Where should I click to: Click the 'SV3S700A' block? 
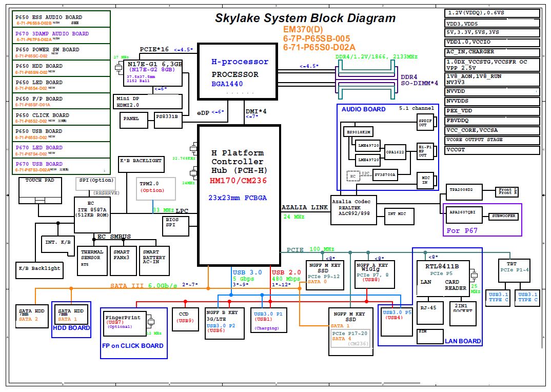(385, 175)
